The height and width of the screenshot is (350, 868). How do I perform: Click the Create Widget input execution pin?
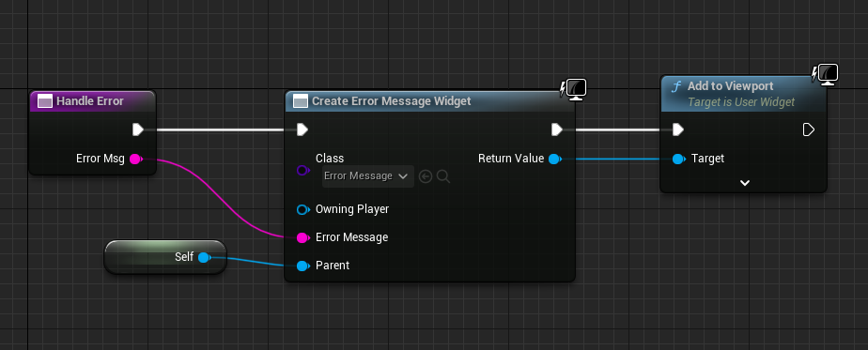point(302,129)
